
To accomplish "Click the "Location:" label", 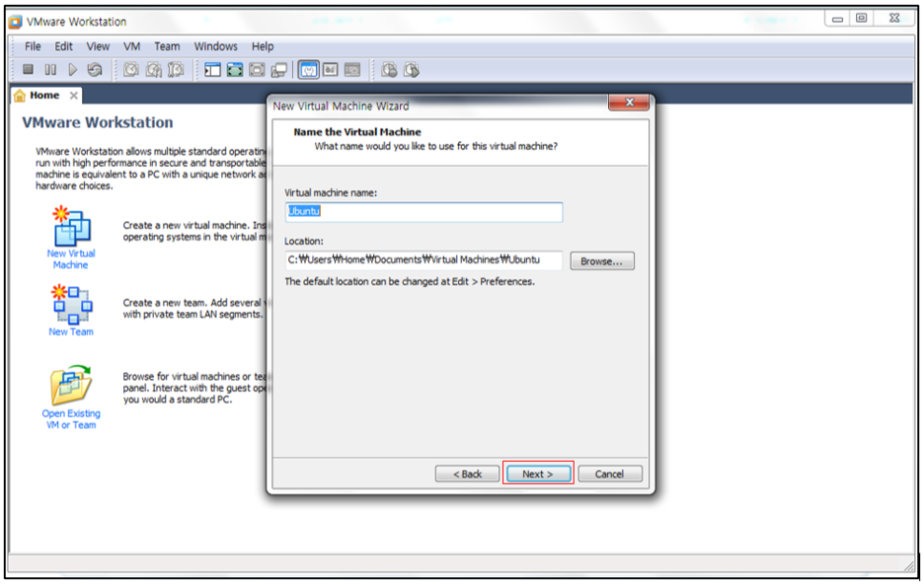I will [x=304, y=242].
